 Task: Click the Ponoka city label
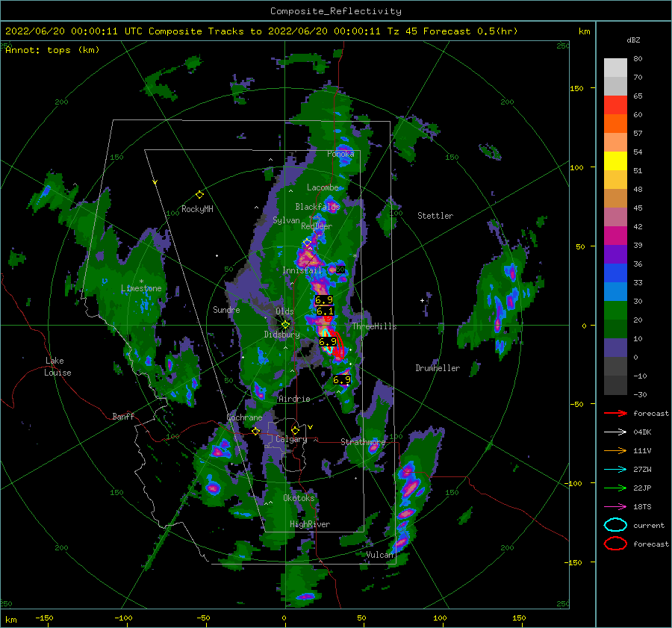click(x=340, y=154)
